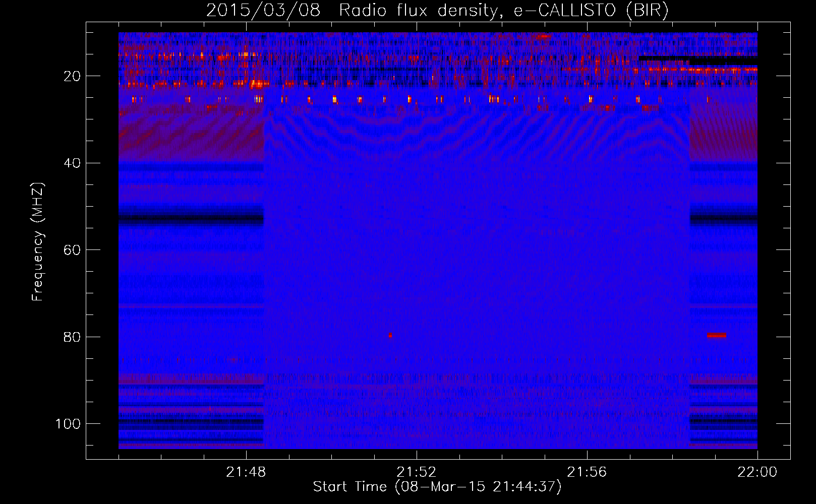Click the red horizontal bar near 80 MHz before 22:00
This screenshot has height=504, width=816.
(716, 335)
